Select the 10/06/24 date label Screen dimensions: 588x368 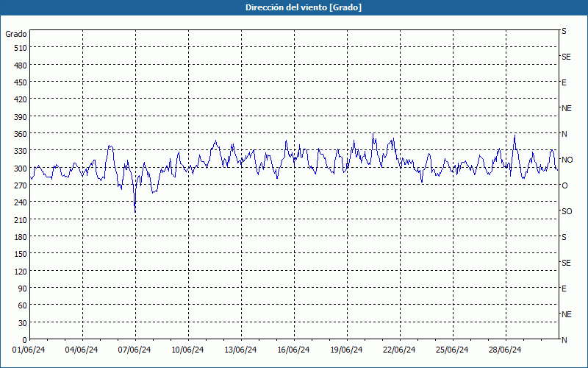point(187,350)
